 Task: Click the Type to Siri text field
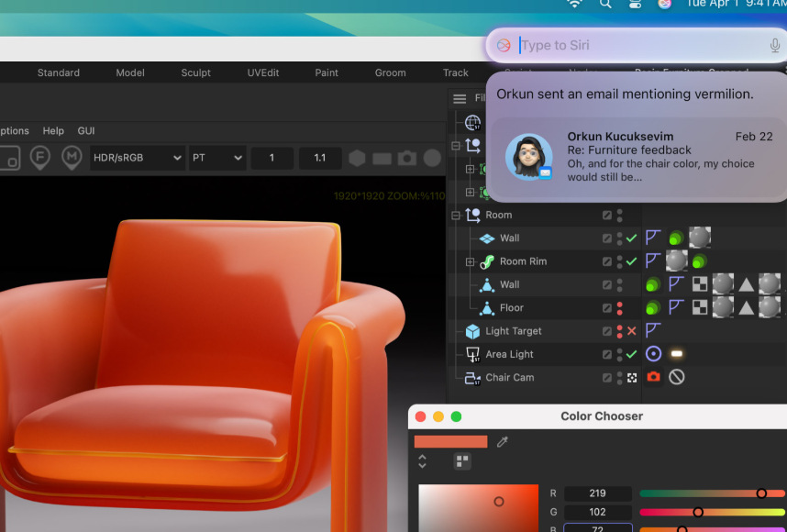pos(640,45)
